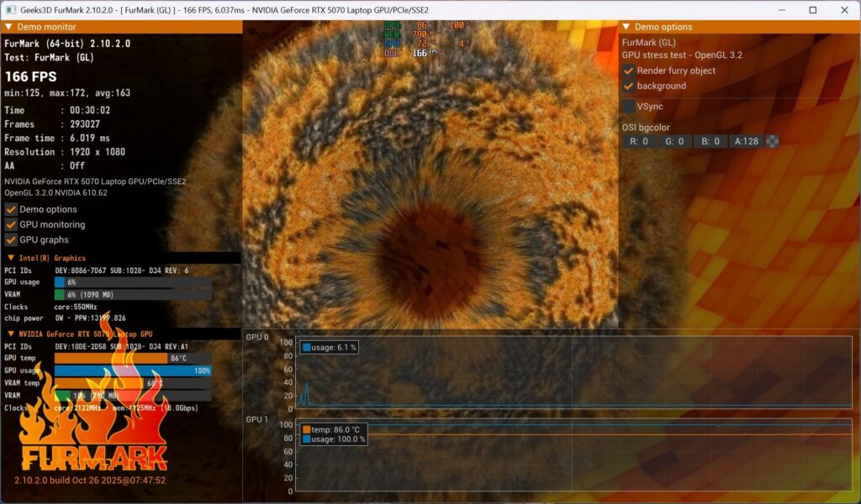Click the OpenGL 3.2.0 NVIDIA 610.62 text
The width and height of the screenshot is (861, 504).
[56, 193]
